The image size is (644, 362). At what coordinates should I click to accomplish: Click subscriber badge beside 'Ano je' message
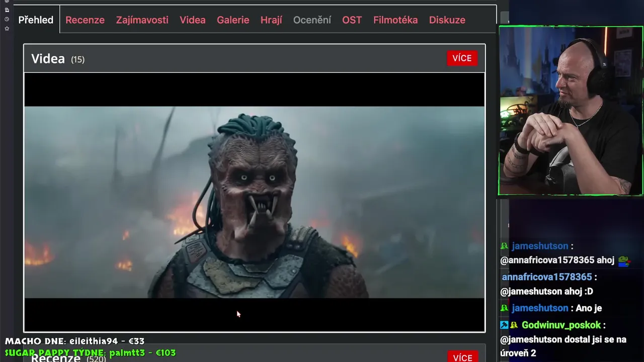click(x=504, y=308)
